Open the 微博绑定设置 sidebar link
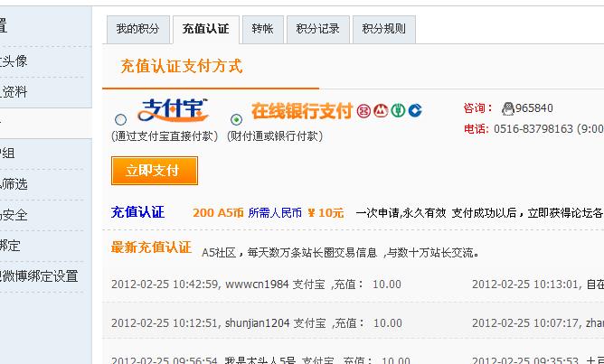604x364 pixels. pyautogui.click(x=39, y=276)
